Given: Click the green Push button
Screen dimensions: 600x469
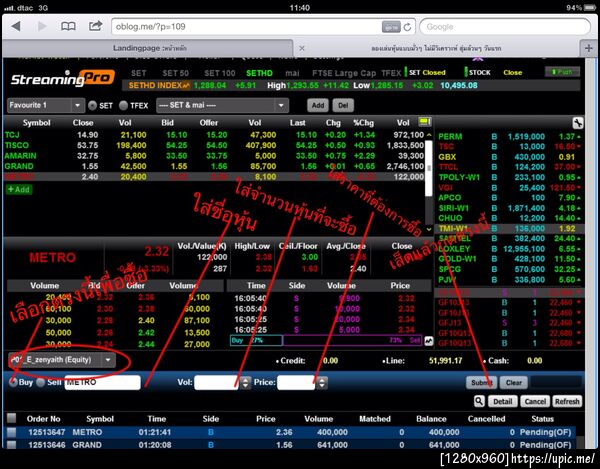Looking at the screenshot, I should [562, 72].
